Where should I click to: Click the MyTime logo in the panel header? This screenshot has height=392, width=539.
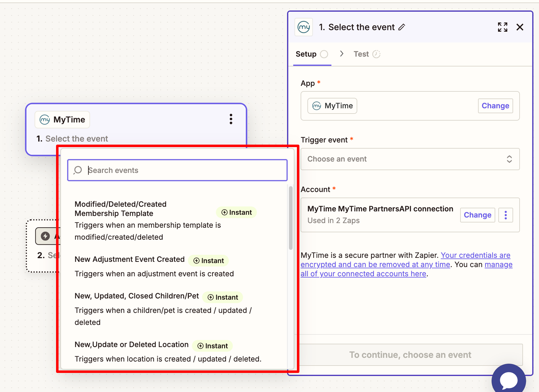[304, 27]
